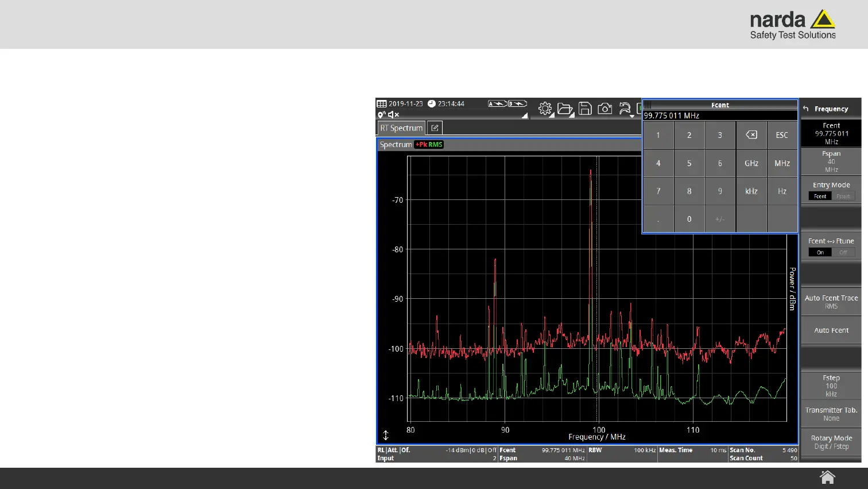Click the clock time icon

pyautogui.click(x=432, y=104)
